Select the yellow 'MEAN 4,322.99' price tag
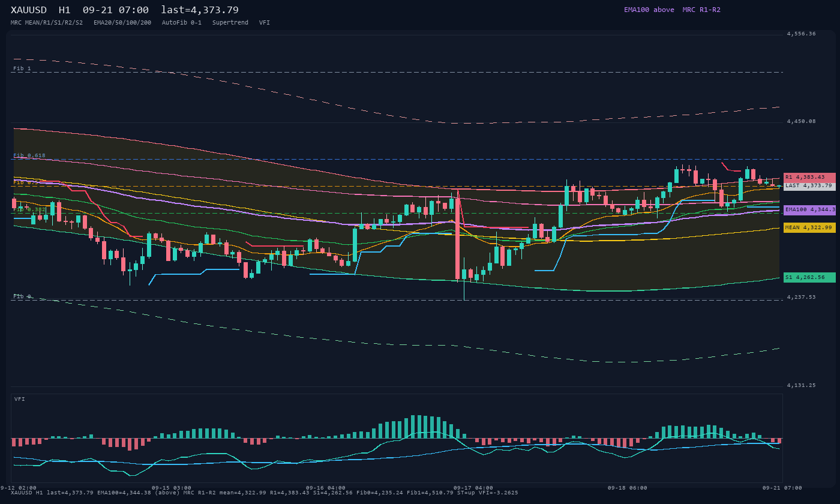The image size is (840, 504). (x=809, y=228)
